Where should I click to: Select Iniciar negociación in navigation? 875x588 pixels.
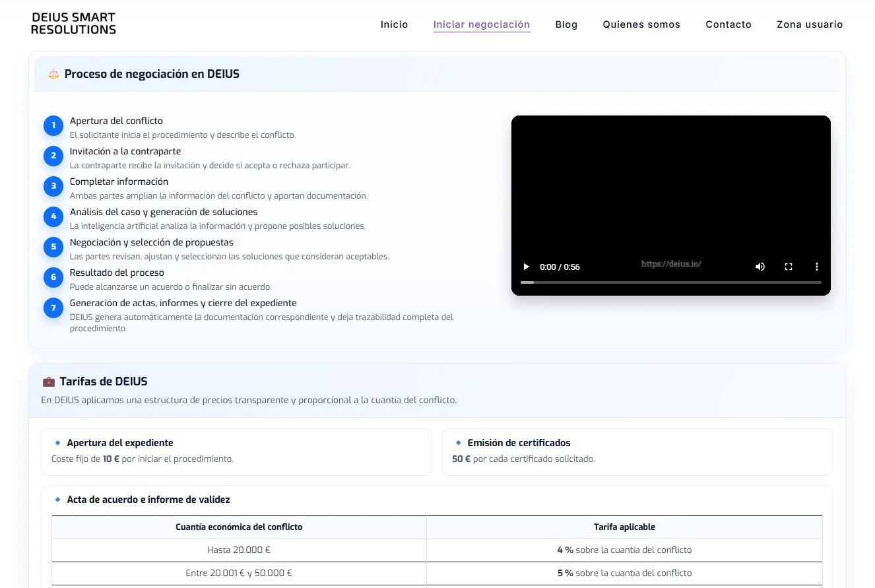[482, 24]
